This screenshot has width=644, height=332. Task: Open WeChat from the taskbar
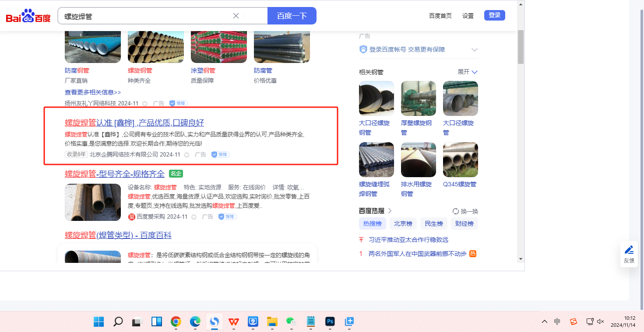point(291,322)
